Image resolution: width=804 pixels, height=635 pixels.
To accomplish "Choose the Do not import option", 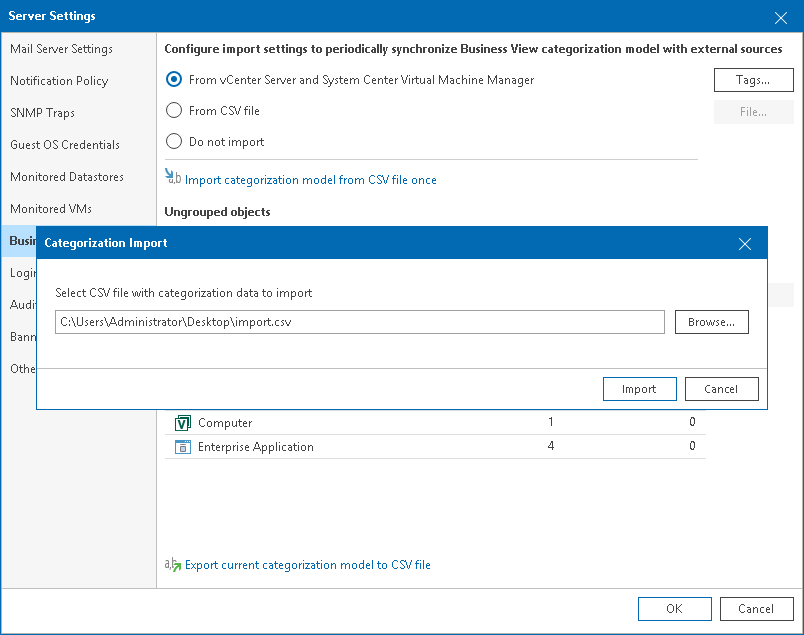I will tap(174, 142).
